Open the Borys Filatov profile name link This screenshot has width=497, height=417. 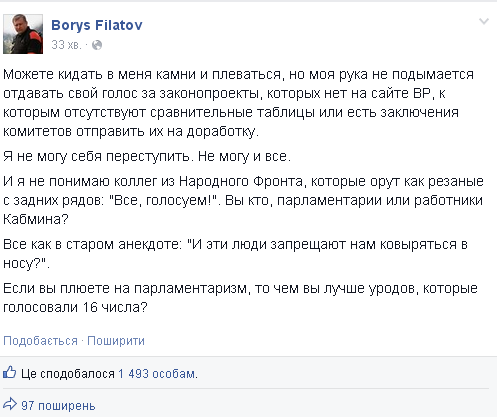tap(97, 25)
